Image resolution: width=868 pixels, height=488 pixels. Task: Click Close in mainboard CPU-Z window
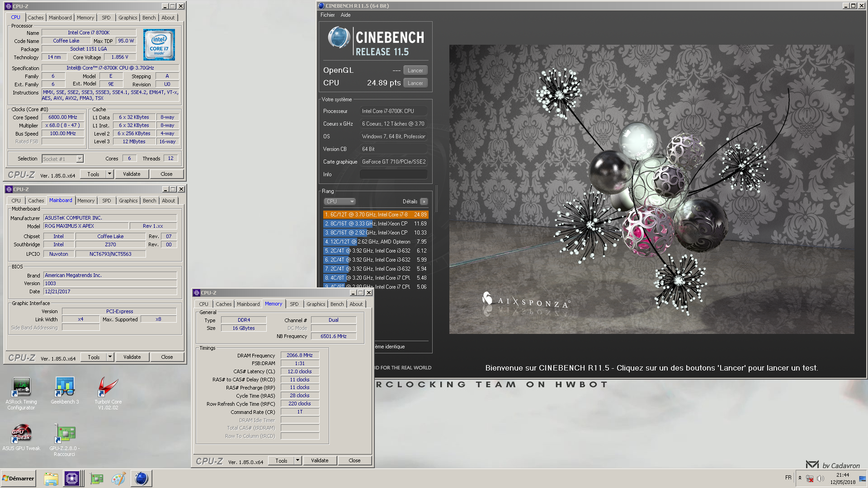pos(167,357)
